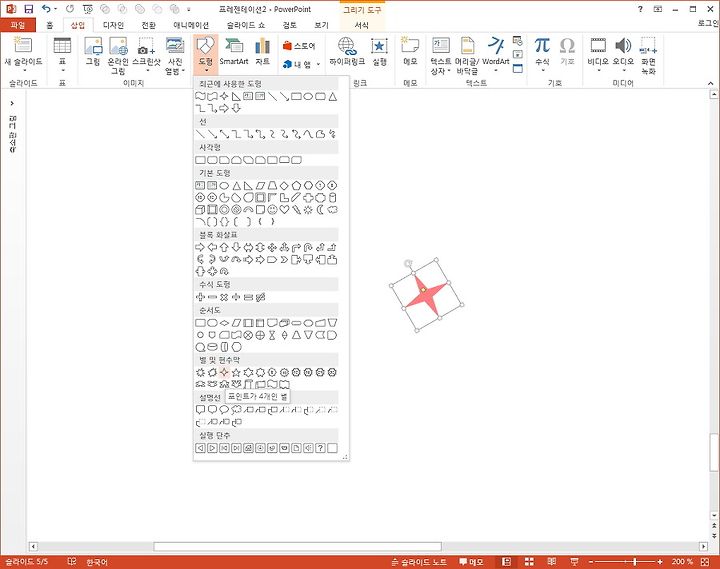Switch to Reading view

click(551, 562)
